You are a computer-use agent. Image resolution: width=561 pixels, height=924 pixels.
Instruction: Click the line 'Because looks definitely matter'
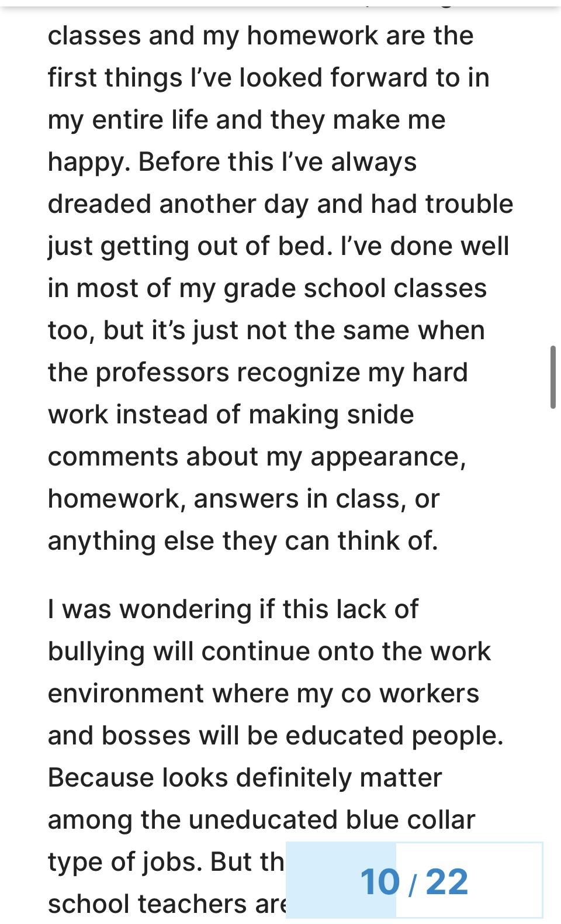point(245,778)
